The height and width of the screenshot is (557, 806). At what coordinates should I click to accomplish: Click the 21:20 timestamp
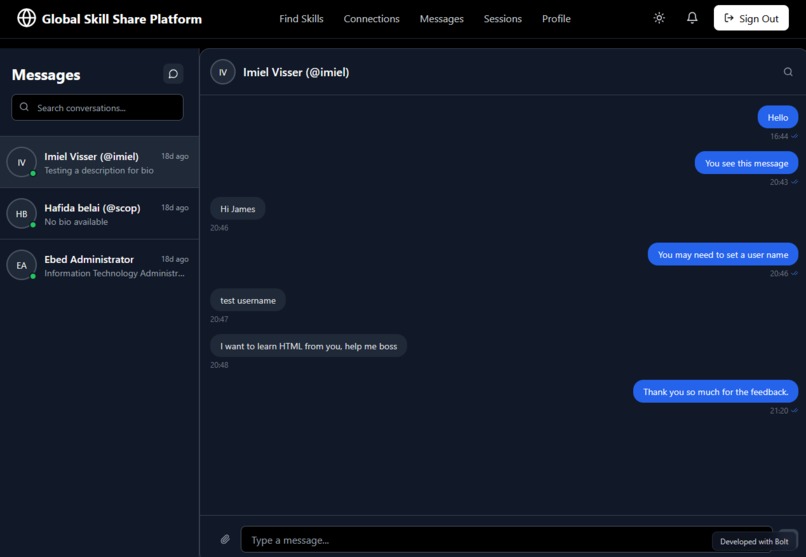pos(779,411)
